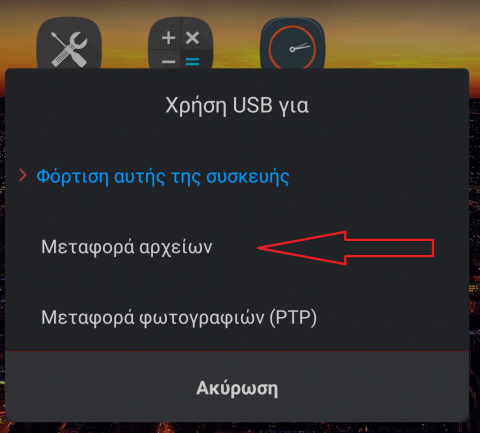The width and height of the screenshot is (480, 433).
Task: Choose Μεταφορά αρχείων as the USB mode
Action: [x=126, y=247]
